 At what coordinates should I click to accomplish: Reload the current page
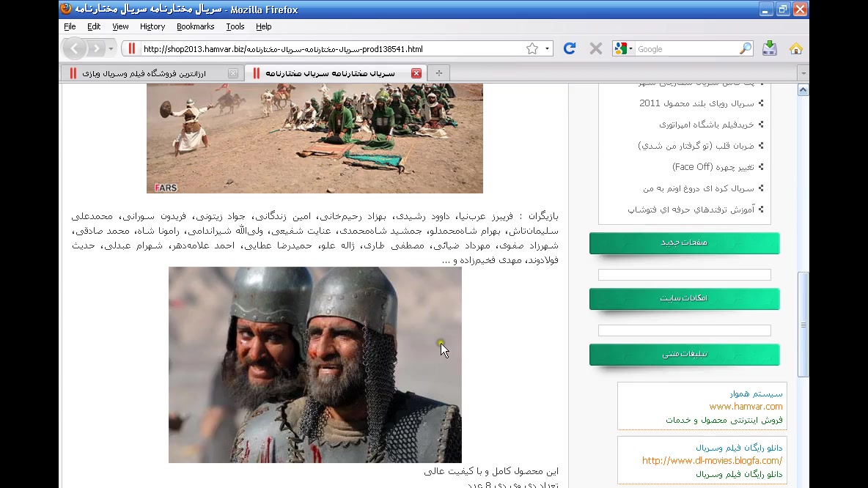570,48
